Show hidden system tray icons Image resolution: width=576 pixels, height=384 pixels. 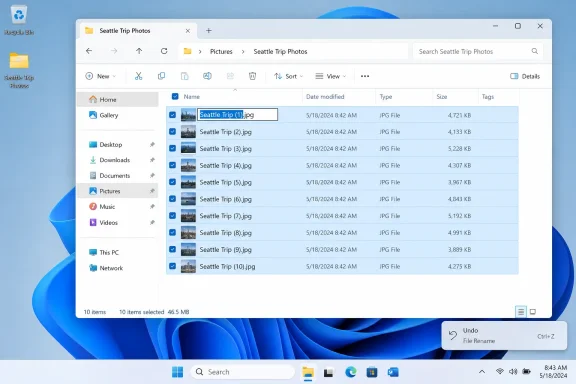point(482,372)
